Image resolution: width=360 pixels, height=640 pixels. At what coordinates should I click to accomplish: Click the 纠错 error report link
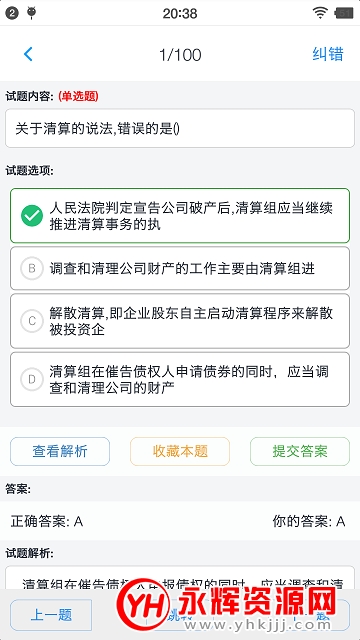328,54
